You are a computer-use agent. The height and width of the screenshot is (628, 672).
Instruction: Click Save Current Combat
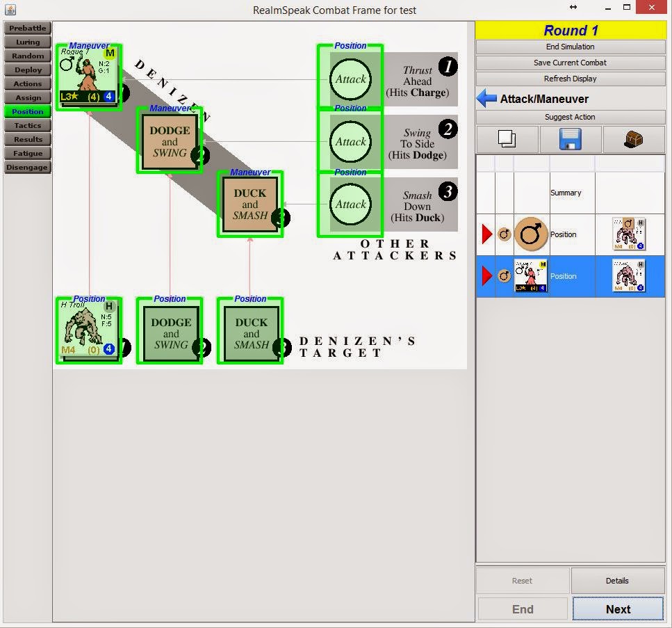coord(570,63)
